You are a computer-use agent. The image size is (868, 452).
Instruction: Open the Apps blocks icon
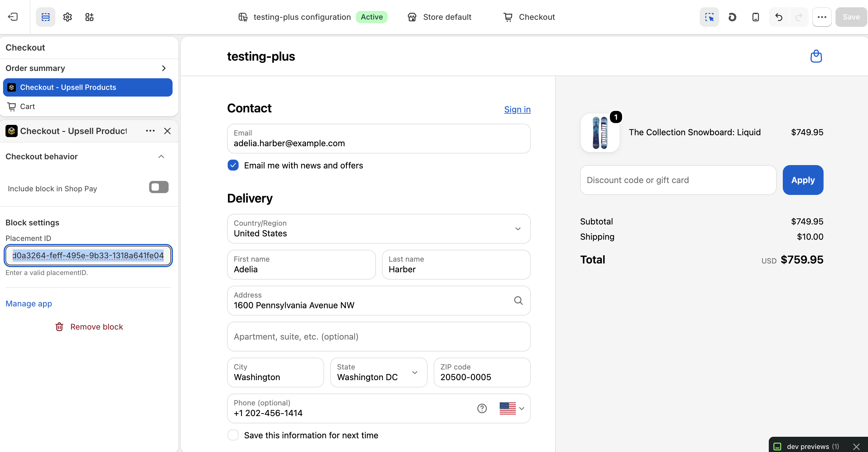(89, 17)
